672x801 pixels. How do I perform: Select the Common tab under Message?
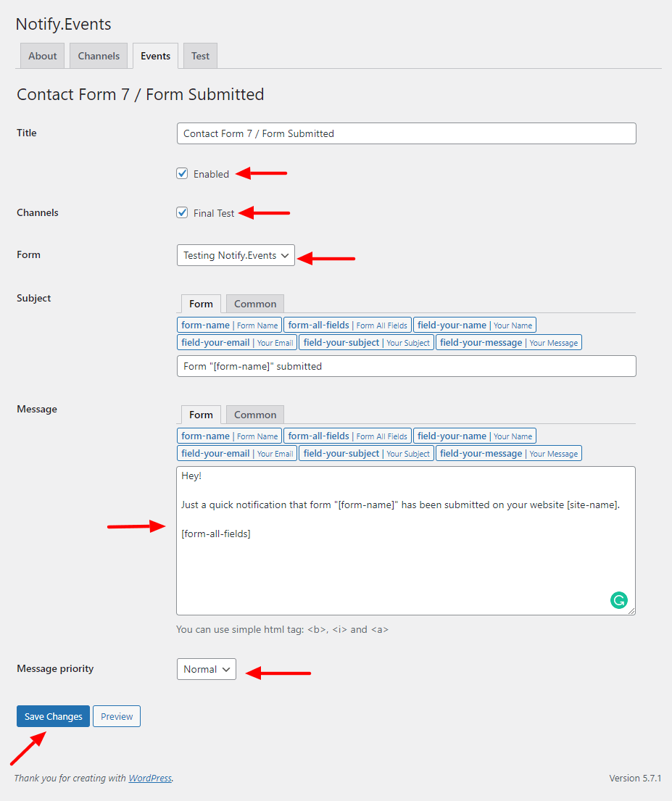pos(255,415)
